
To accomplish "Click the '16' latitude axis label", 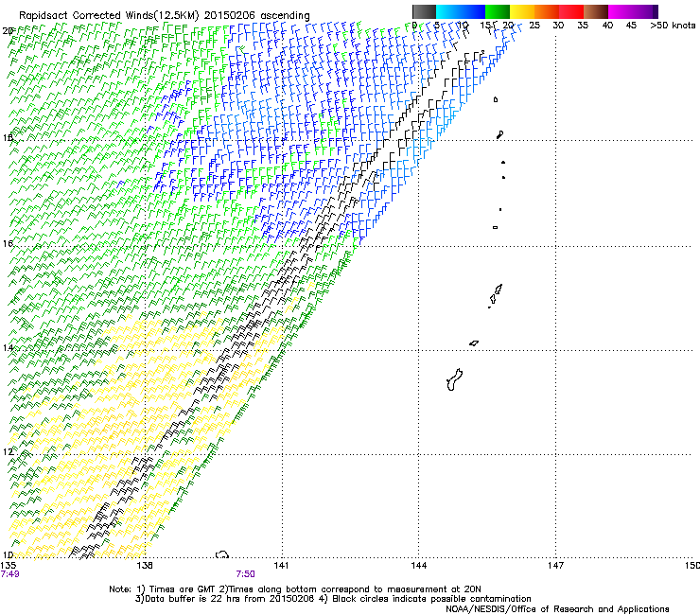I will point(8,243).
